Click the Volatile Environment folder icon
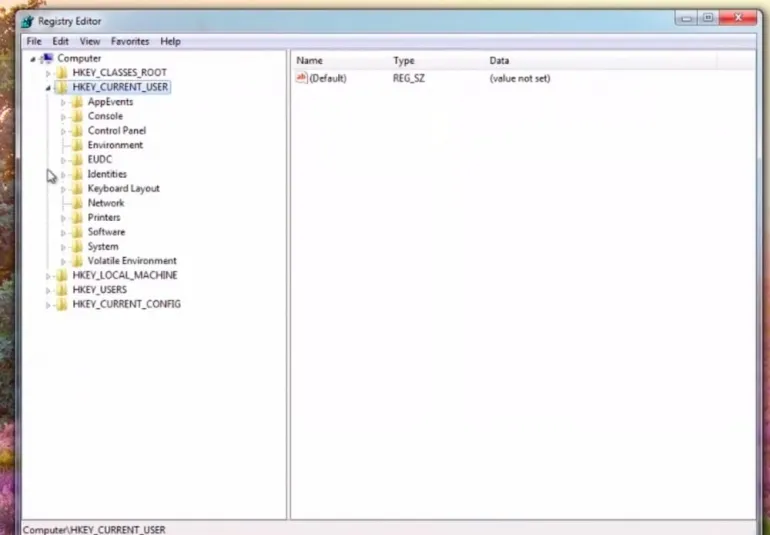The image size is (770, 535). pyautogui.click(x=77, y=261)
